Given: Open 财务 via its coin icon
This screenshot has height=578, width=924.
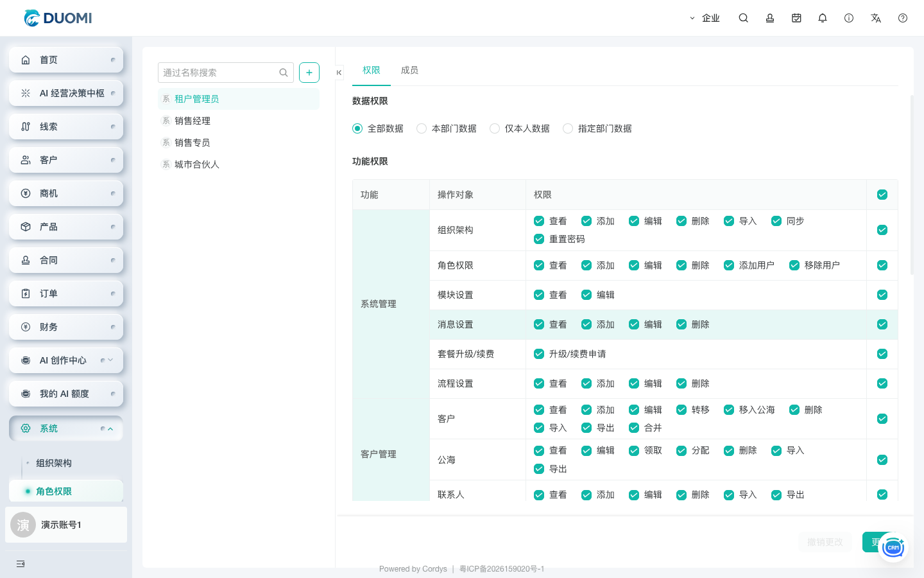Looking at the screenshot, I should pyautogui.click(x=26, y=327).
